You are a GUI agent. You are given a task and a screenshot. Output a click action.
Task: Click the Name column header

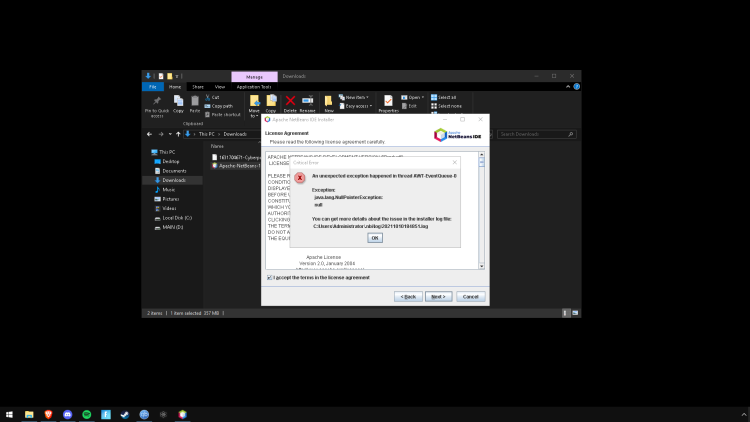pos(217,146)
